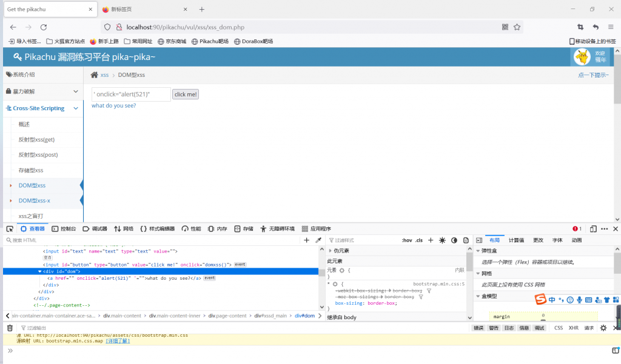The image size is (621, 364).
Task: Bookmark this page with the star icon
Action: point(517,27)
